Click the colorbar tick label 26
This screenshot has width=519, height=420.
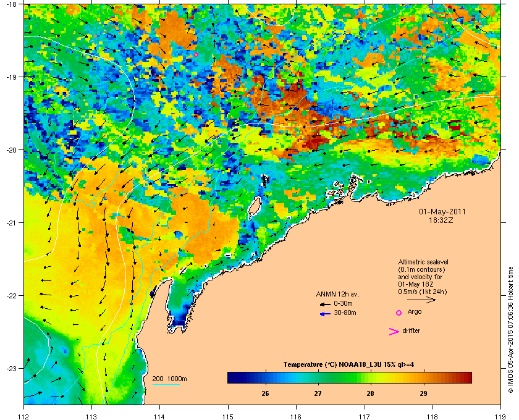click(x=265, y=393)
